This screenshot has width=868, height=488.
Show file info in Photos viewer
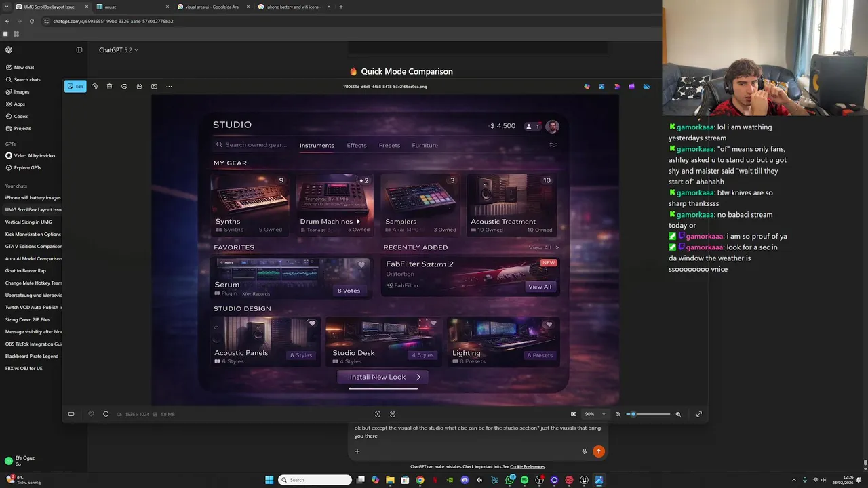pyautogui.click(x=106, y=414)
